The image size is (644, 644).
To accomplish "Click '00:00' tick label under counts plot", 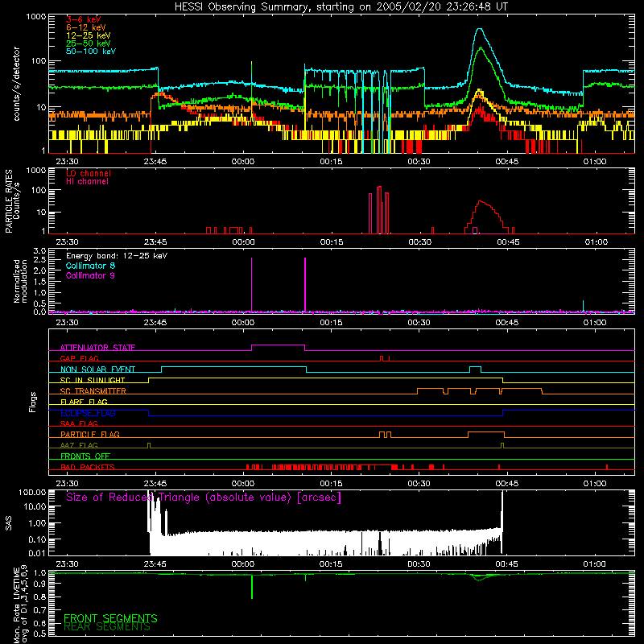I will (243, 162).
